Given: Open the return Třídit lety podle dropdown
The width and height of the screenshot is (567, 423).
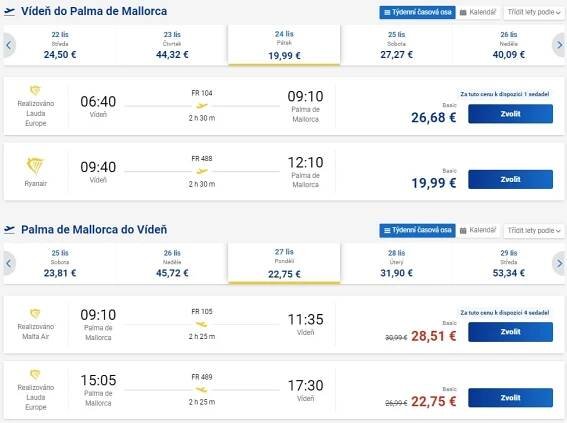Looking at the screenshot, I should point(533,230).
